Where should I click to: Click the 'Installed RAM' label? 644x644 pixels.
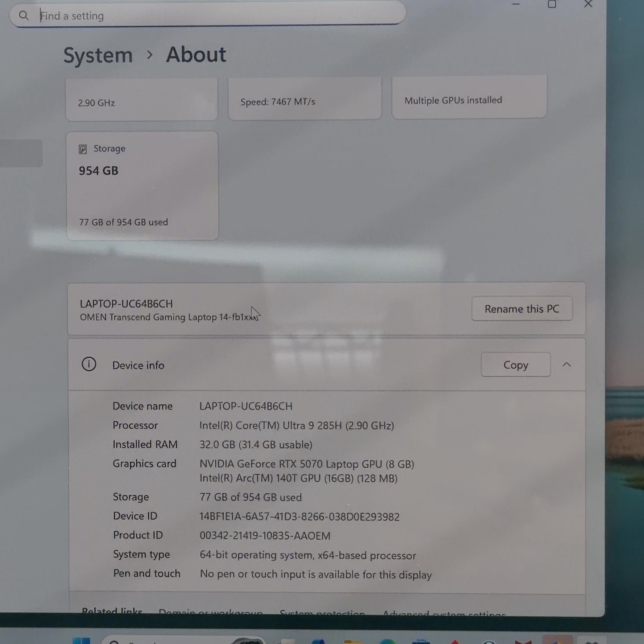click(x=145, y=444)
